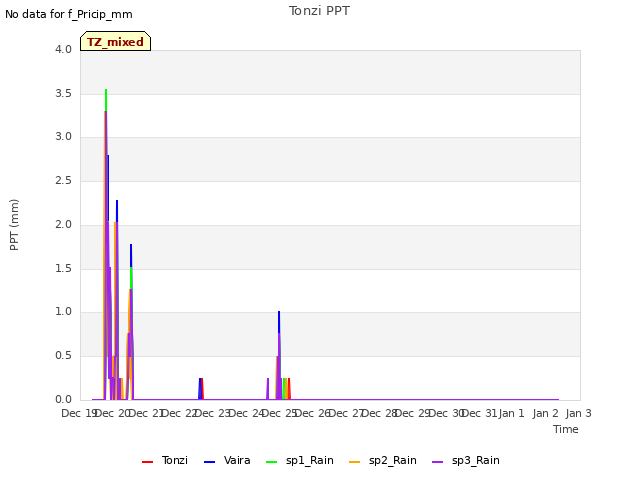Click the Dec 28 x-axis date label
The height and width of the screenshot is (480, 640).
[380, 413]
